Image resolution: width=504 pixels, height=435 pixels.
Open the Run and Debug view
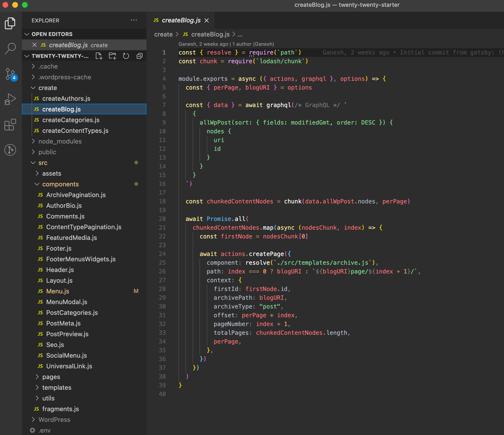pyautogui.click(x=10, y=99)
